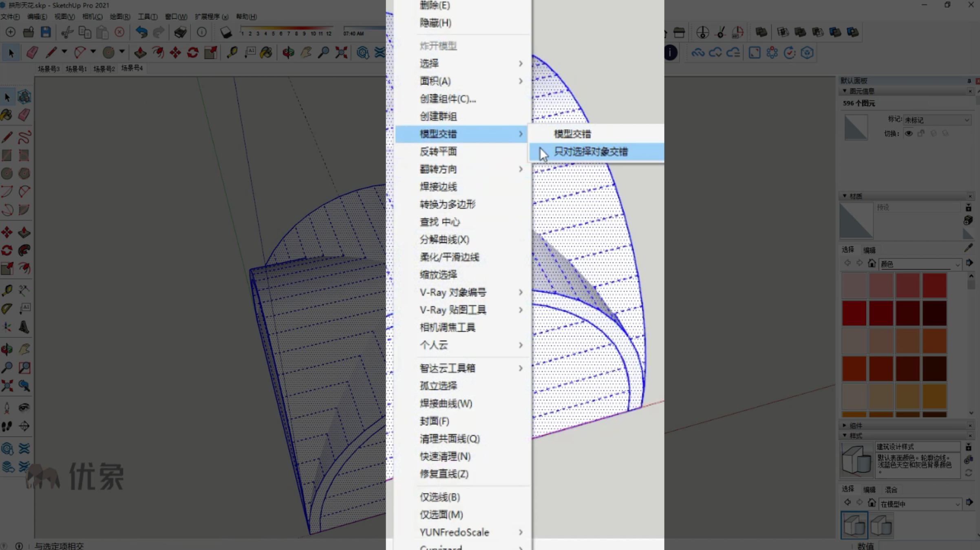Open the 未标记 tag dropdown

(x=937, y=120)
